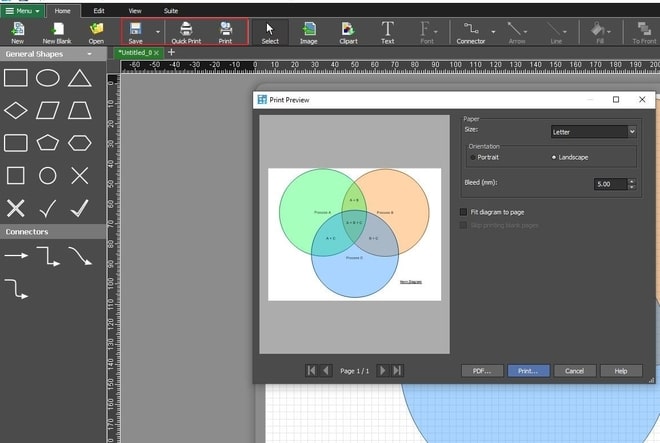660x443 pixels.
Task: Click the Print toolbar icon
Action: click(225, 33)
